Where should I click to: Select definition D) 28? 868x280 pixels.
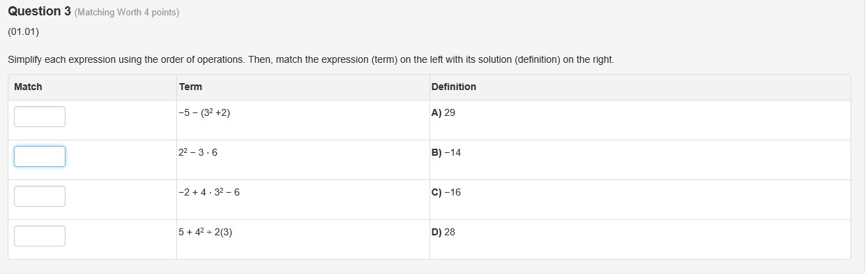click(x=443, y=232)
